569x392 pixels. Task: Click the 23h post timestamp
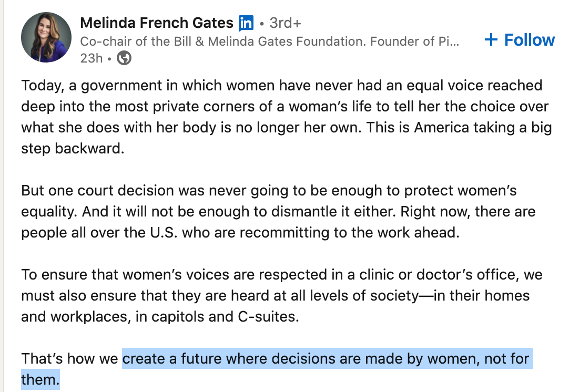(x=91, y=58)
